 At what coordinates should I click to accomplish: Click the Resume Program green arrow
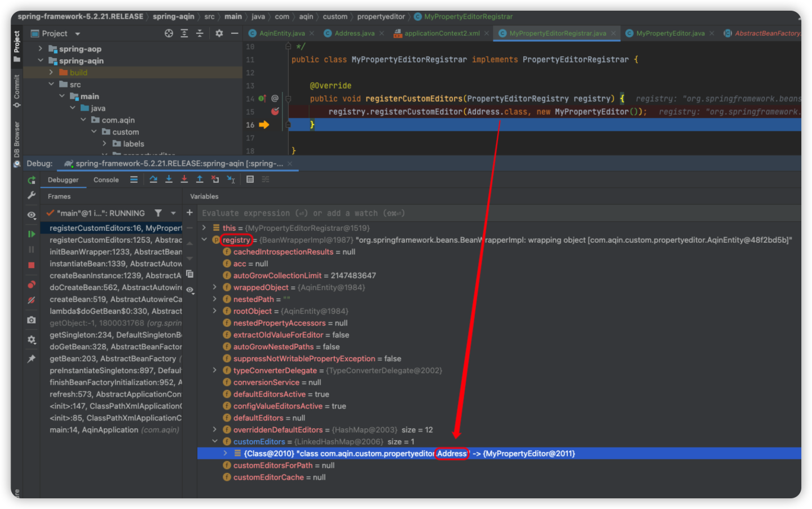(32, 234)
